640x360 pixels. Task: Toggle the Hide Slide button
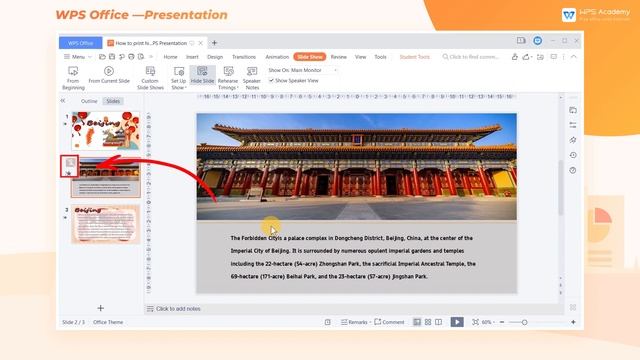coord(202,75)
